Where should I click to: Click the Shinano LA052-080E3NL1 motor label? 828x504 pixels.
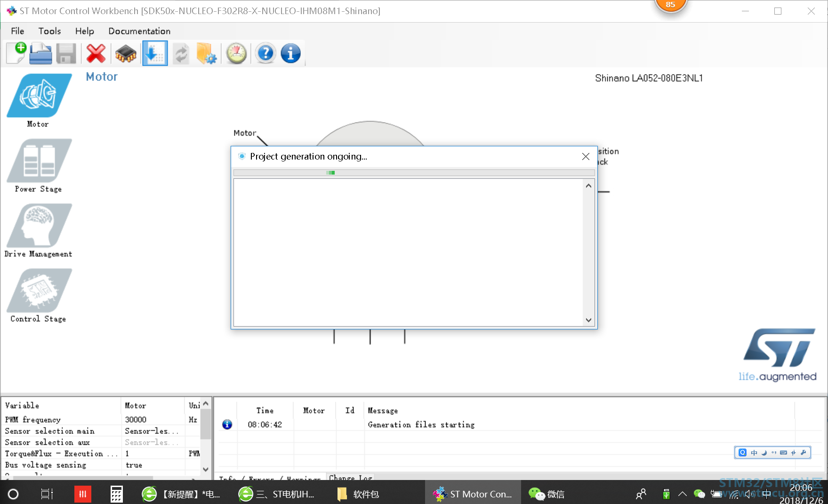click(649, 78)
